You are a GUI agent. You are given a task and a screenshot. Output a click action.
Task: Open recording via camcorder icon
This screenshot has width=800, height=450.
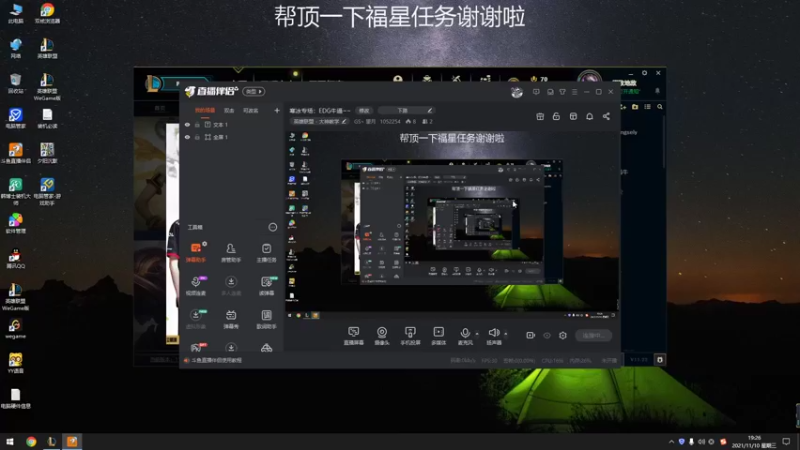tap(530, 335)
